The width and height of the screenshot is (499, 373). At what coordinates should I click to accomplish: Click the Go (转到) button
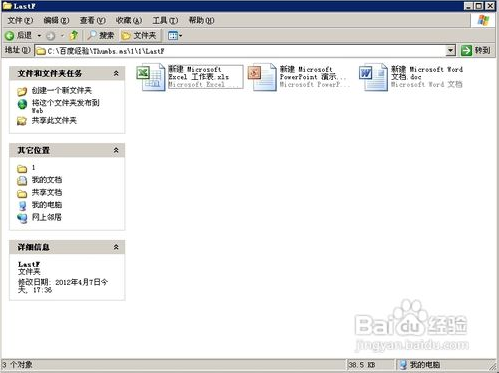coord(476,50)
